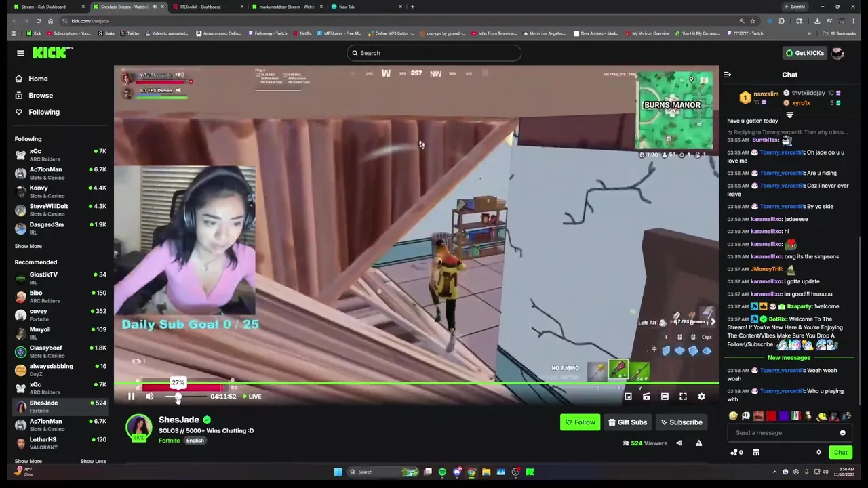The image size is (868, 488).
Task: Open Dasgasd3m IRL channel
Action: (60, 228)
